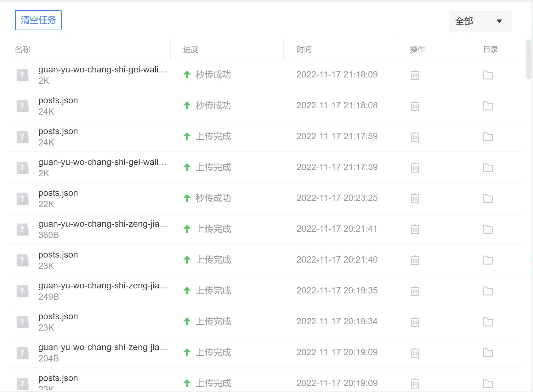Open folder for the 204B file task
533x392 pixels.
coord(488,353)
